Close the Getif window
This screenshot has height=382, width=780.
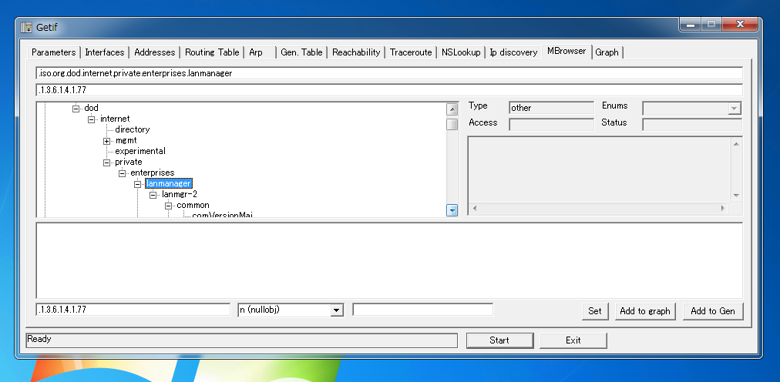[x=739, y=24]
